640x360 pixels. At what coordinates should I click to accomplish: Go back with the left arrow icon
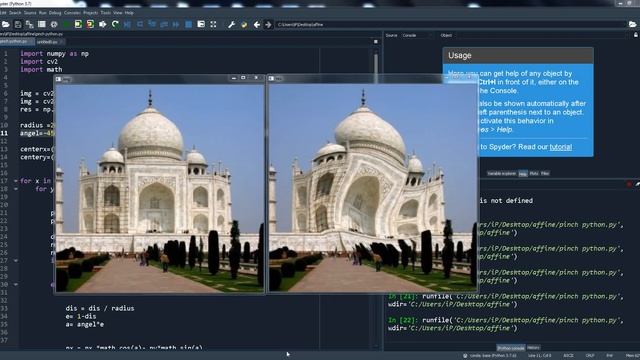tap(257, 24)
